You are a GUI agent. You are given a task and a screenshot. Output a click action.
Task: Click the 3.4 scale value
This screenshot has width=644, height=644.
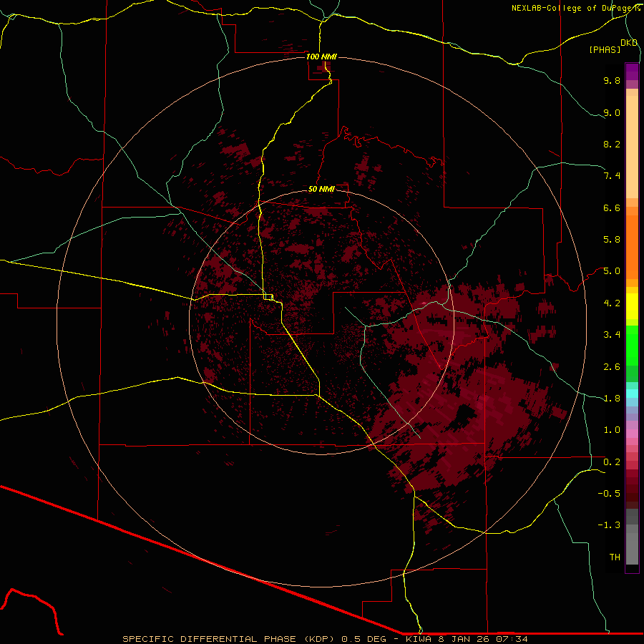tap(612, 335)
